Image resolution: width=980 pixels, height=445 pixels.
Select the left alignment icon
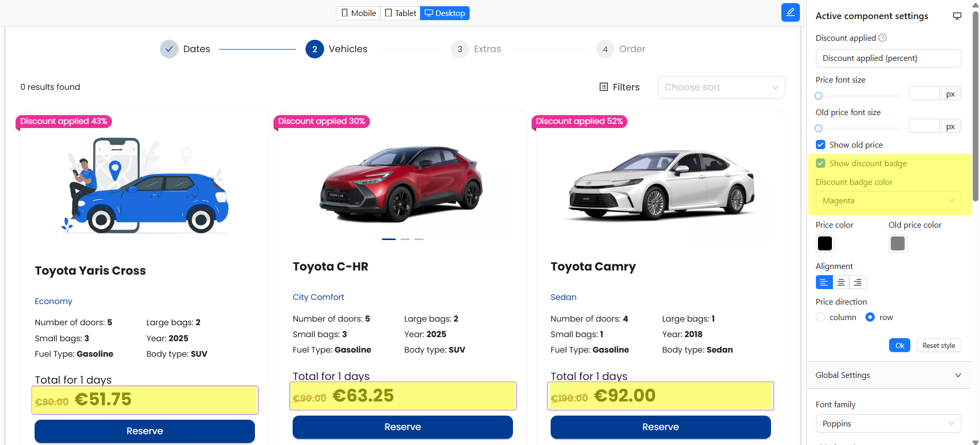[x=824, y=282]
